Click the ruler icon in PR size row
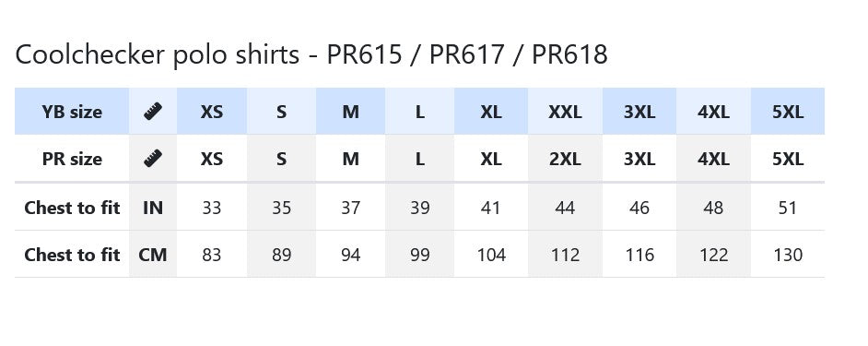Image resolution: width=868 pixels, height=346 pixels. coord(153,159)
